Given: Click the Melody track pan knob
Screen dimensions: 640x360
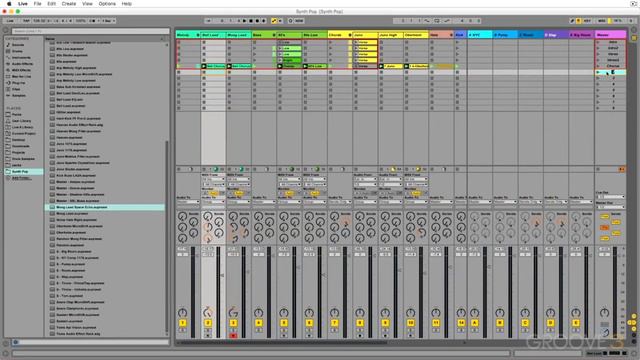Looking at the screenshot, I should tap(182, 313).
